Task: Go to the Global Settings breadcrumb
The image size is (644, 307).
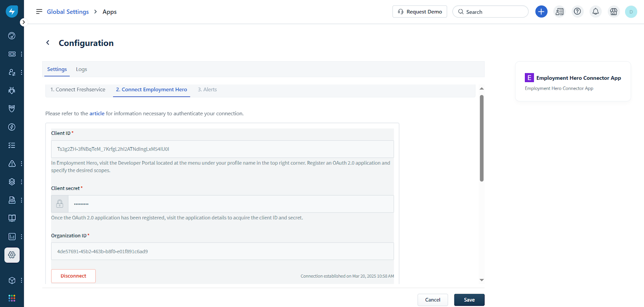Action: pos(68,12)
